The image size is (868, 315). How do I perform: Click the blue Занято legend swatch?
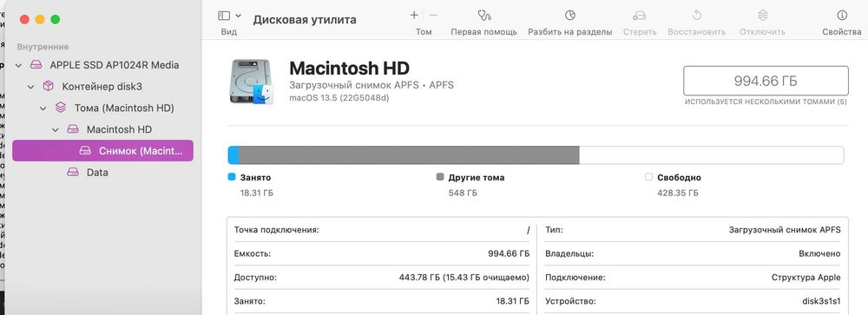click(232, 177)
